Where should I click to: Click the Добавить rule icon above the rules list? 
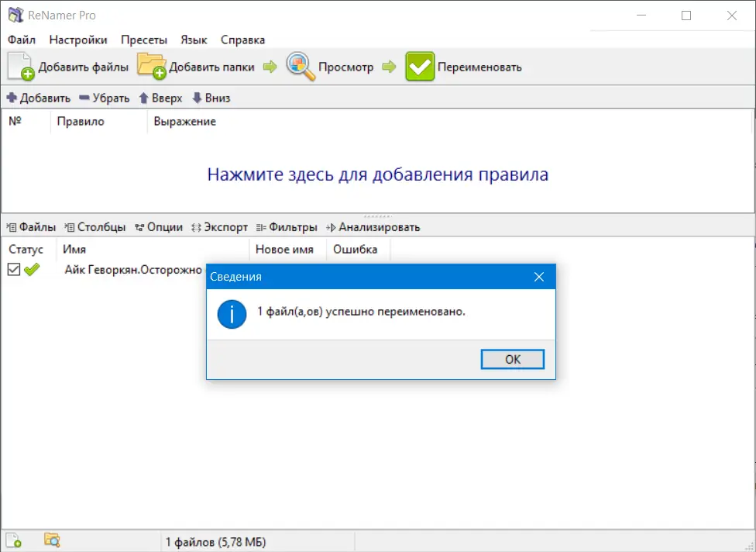point(12,98)
